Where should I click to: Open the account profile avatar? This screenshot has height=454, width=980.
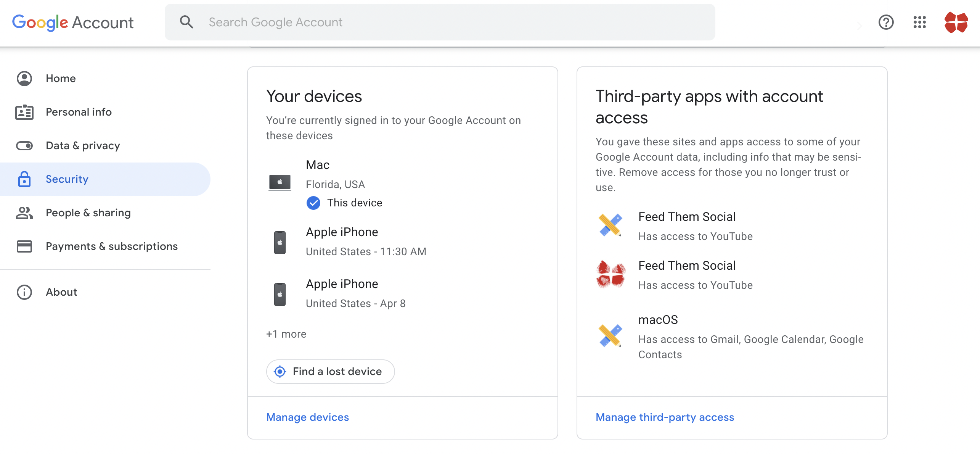pos(956,22)
